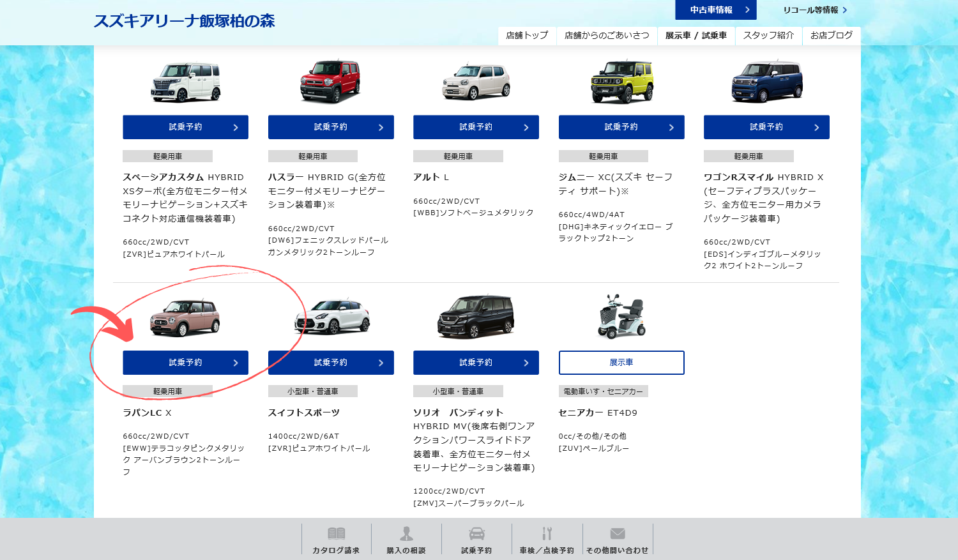This screenshot has width=958, height=560.
Task: Book a test drive for Spacia Custom
Action: tap(185, 127)
